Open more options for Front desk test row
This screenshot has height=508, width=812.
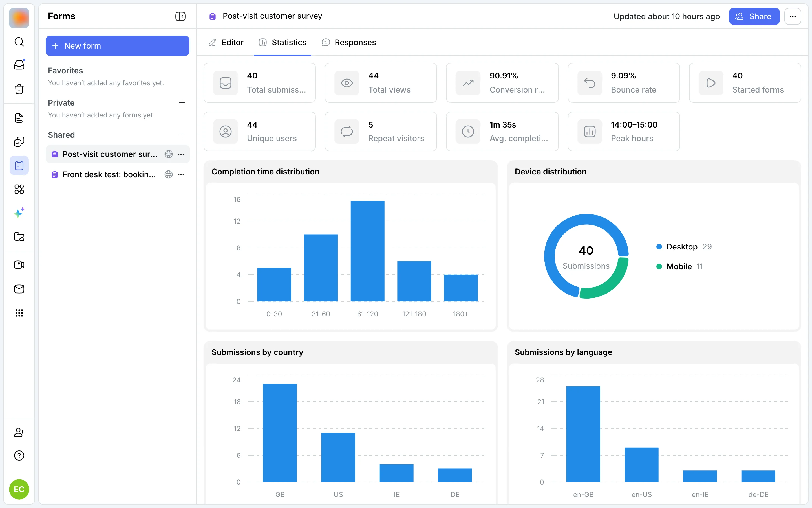pyautogui.click(x=181, y=174)
